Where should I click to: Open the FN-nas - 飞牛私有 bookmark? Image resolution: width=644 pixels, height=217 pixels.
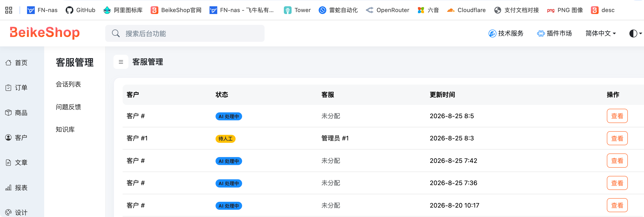pos(241,10)
